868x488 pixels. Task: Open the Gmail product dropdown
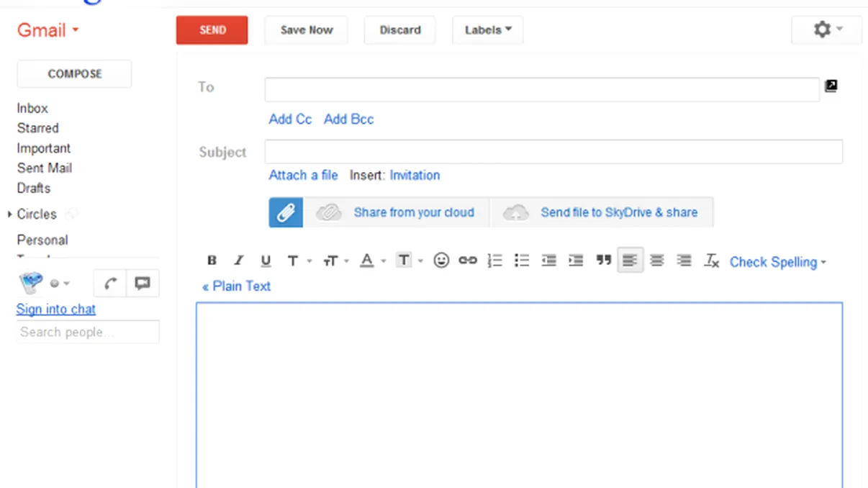(48, 30)
